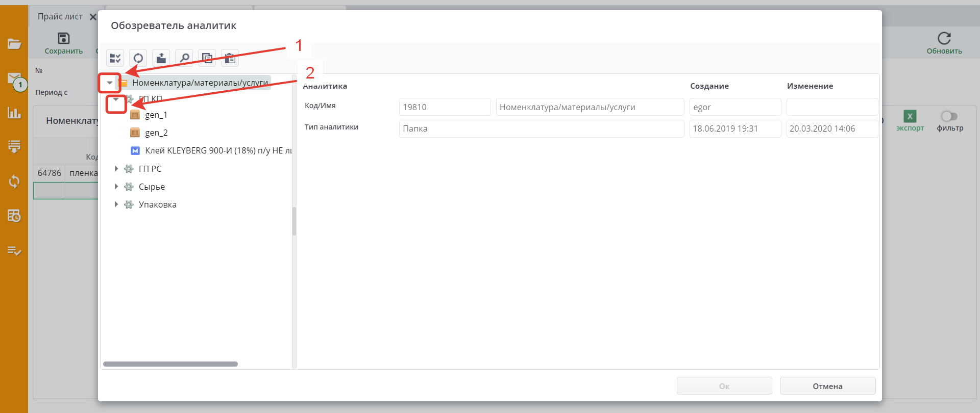This screenshot has height=413, width=980.
Task: Click the Excel экспорт icon
Action: coord(910,116)
